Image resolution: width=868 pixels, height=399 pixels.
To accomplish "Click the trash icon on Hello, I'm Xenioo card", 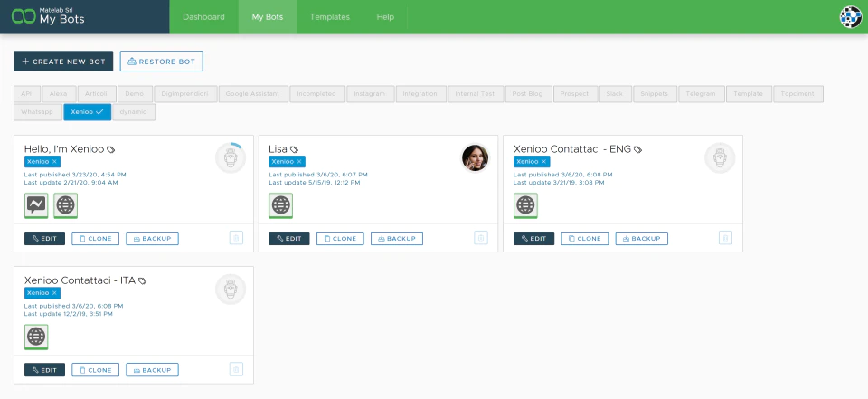I will coord(236,238).
